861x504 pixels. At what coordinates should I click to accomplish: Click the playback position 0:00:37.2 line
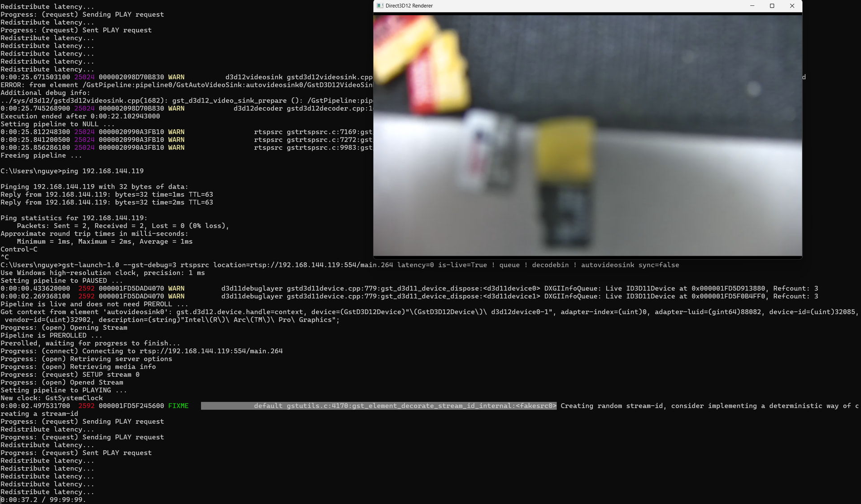pyautogui.click(x=43, y=500)
